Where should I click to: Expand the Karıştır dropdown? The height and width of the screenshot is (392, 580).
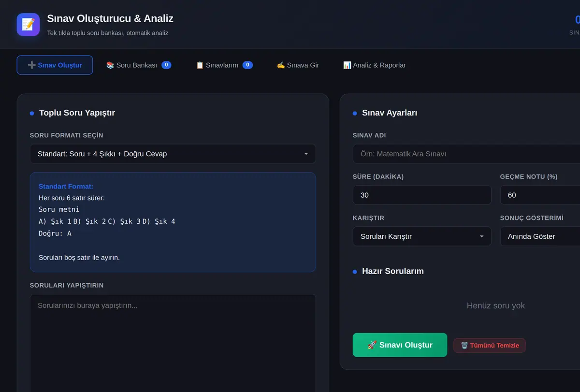pyautogui.click(x=422, y=236)
